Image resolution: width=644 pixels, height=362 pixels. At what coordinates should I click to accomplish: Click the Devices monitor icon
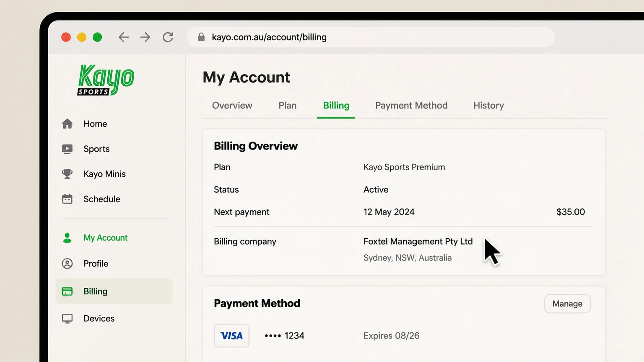click(x=67, y=318)
